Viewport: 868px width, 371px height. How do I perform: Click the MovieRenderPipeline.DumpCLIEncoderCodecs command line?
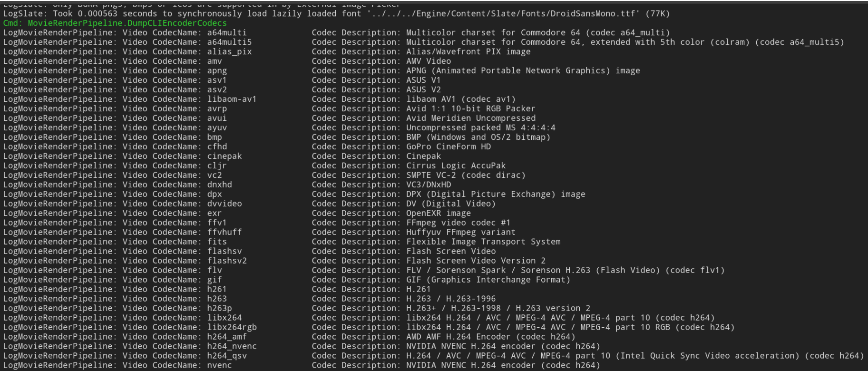[115, 23]
